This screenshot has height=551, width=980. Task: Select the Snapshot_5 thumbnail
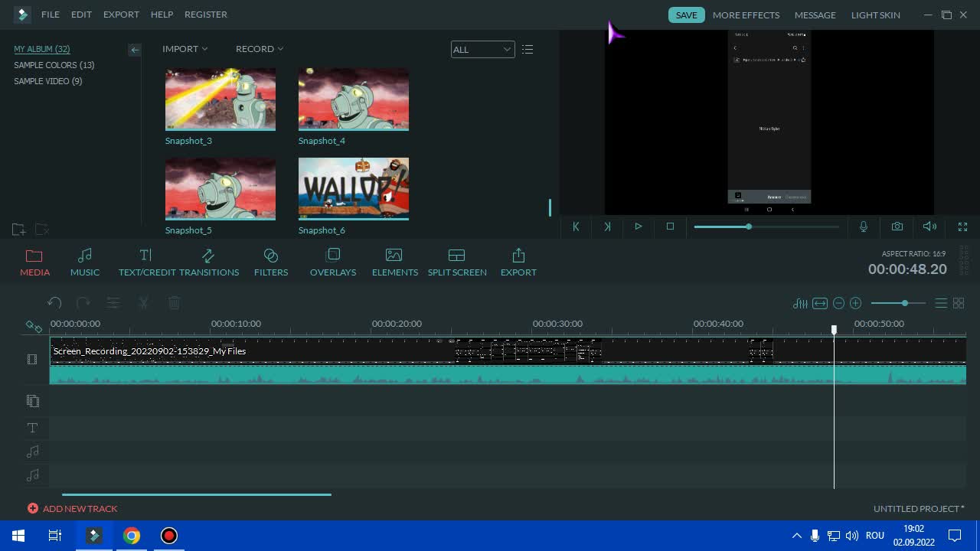pyautogui.click(x=220, y=189)
